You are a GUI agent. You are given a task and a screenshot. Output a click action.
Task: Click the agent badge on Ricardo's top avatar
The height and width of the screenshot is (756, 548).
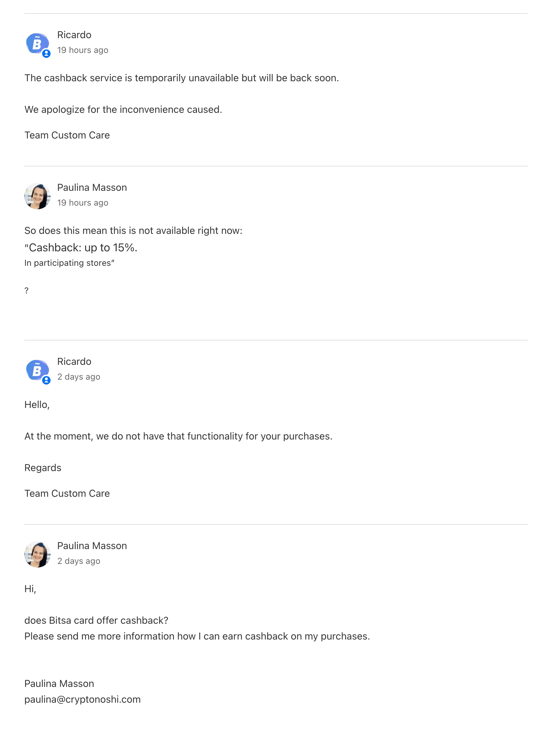(x=46, y=54)
